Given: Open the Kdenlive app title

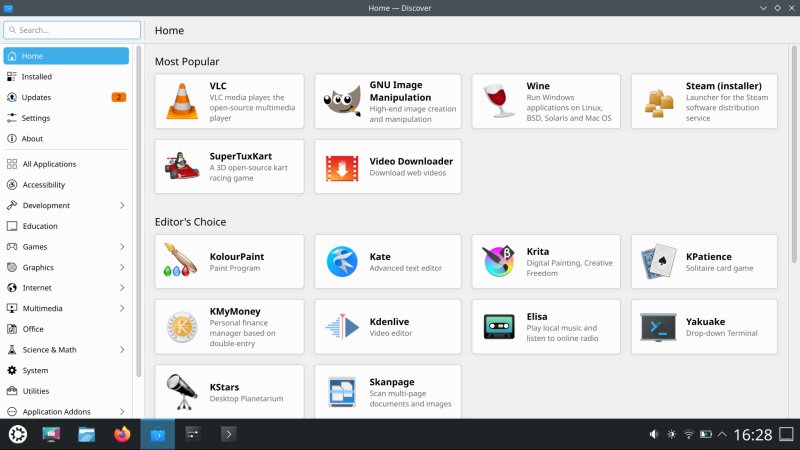Looking at the screenshot, I should coord(389,321).
